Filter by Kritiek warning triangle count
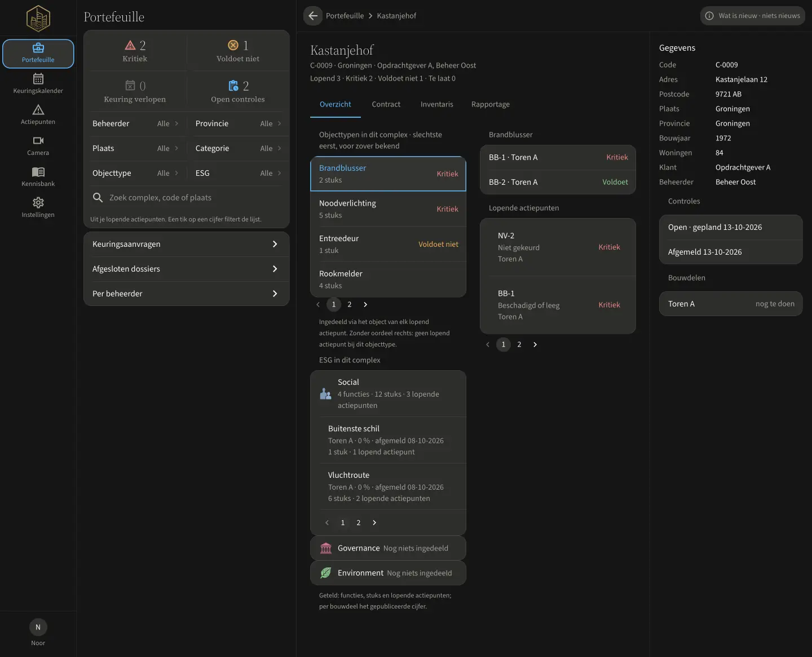 coord(135,51)
